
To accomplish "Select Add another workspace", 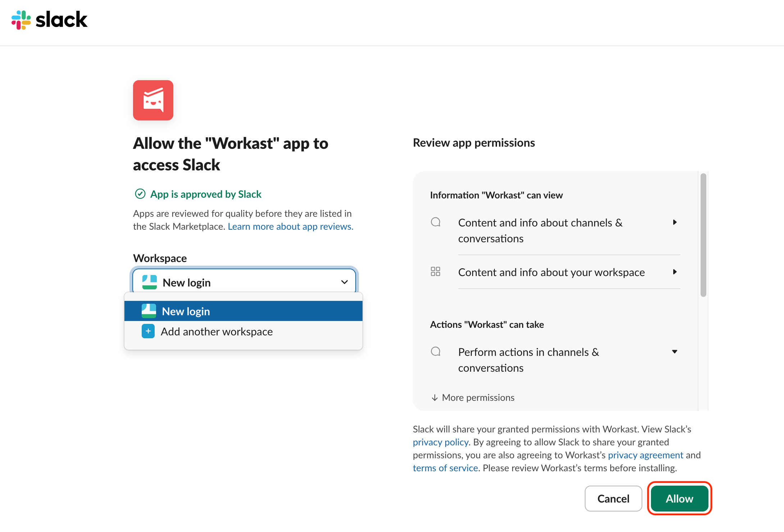I will pos(216,331).
